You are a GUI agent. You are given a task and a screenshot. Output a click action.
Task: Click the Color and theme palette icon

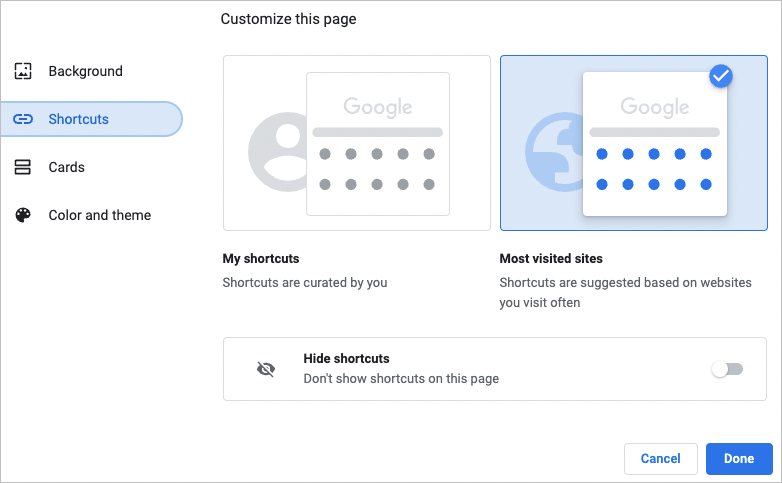pyautogui.click(x=23, y=216)
